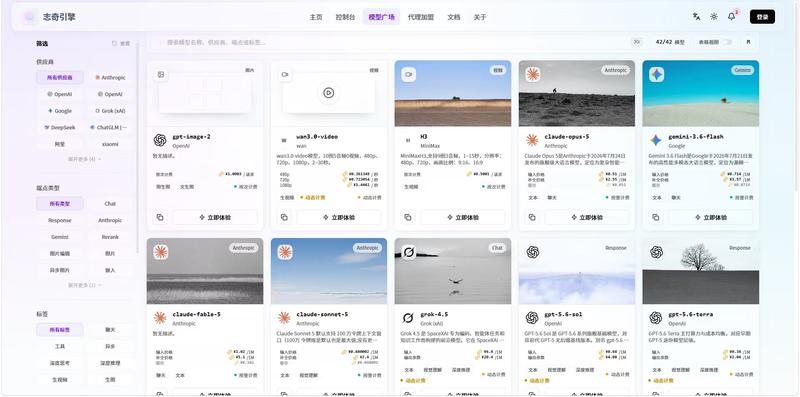This screenshot has width=800, height=397.
Task: Click 立即体验 on the gpt-image-2 card
Action: click(x=215, y=217)
